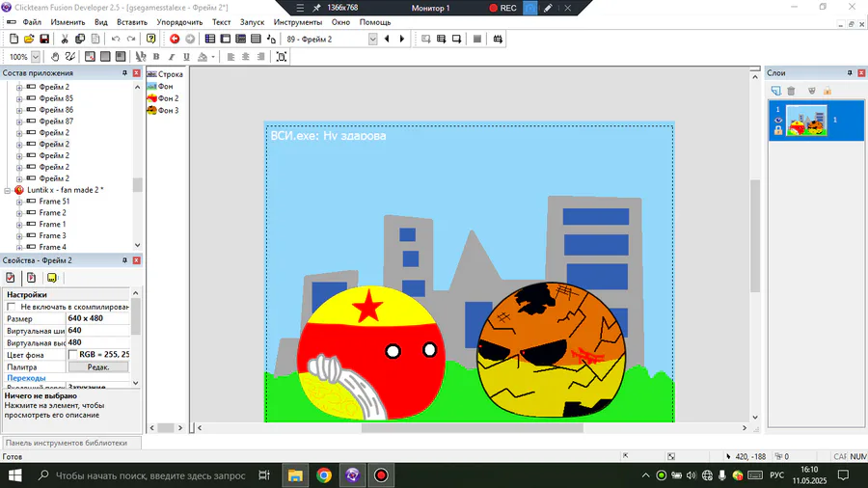
Task: Go back with the red back arrow
Action: click(175, 39)
